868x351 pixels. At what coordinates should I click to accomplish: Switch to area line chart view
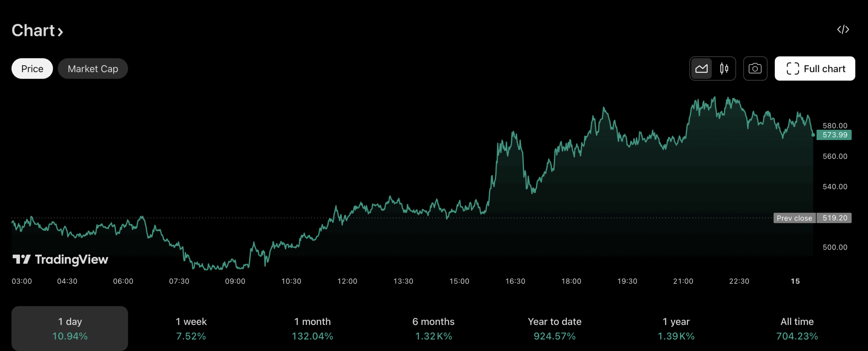(701, 69)
